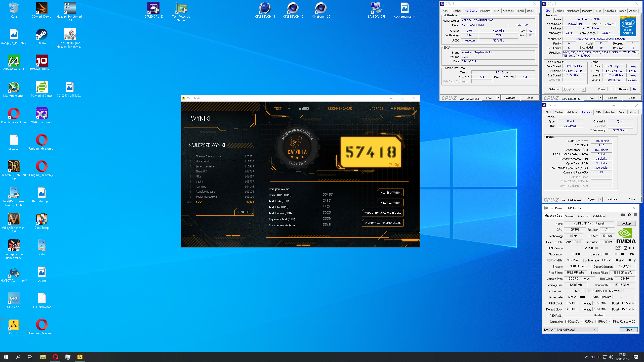Click UDOSTĘPNIJ NA FACEBOOKU button
Screen dimensions: 644x362
coord(383,213)
